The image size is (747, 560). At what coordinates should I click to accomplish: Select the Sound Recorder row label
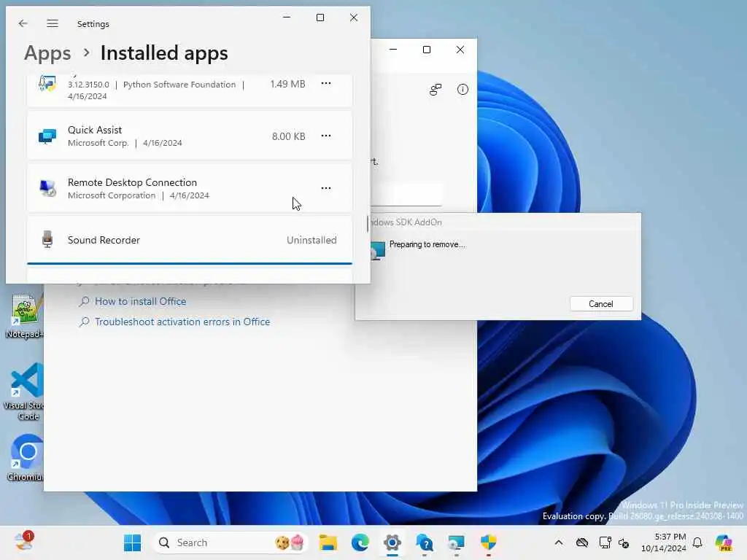pos(104,240)
